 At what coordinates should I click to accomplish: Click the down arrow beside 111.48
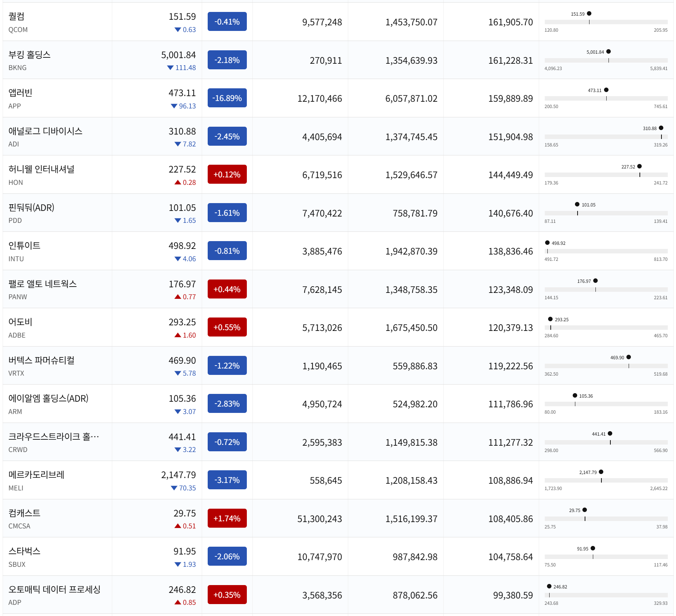(x=170, y=68)
